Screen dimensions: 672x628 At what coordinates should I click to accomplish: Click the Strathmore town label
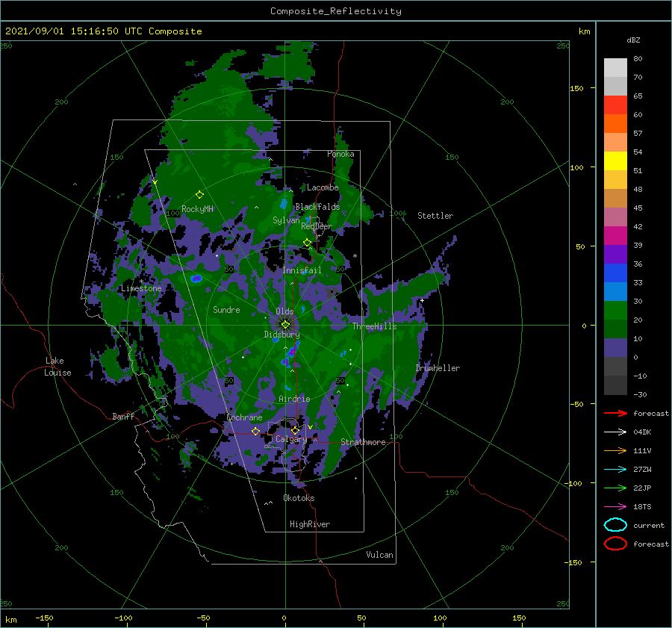point(363,442)
